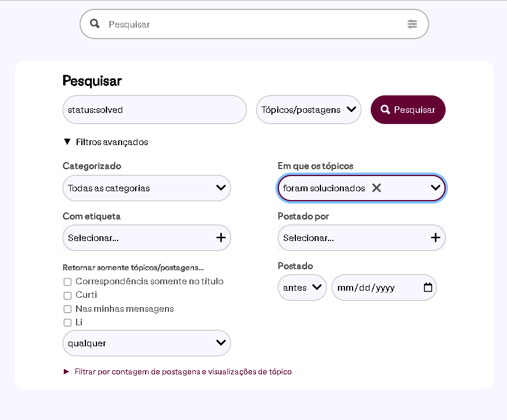Toggle the Li checkbox
The height and width of the screenshot is (420, 507).
click(x=68, y=322)
